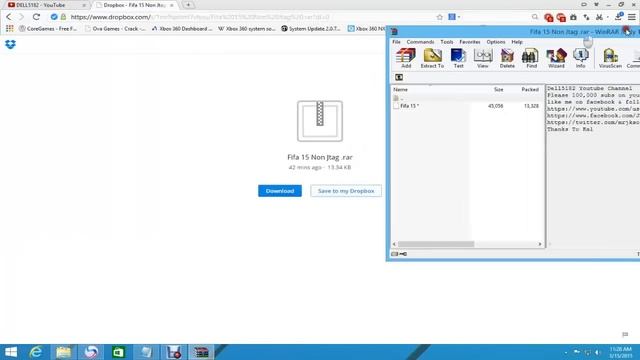The width and height of the screenshot is (640, 360).
Task: Click the browser search magnifier icon
Action: pos(535,17)
